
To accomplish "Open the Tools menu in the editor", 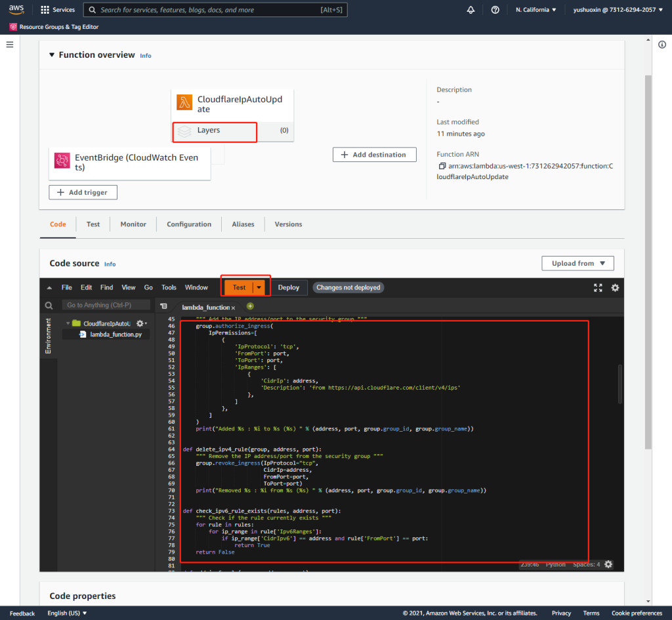I will coord(169,287).
